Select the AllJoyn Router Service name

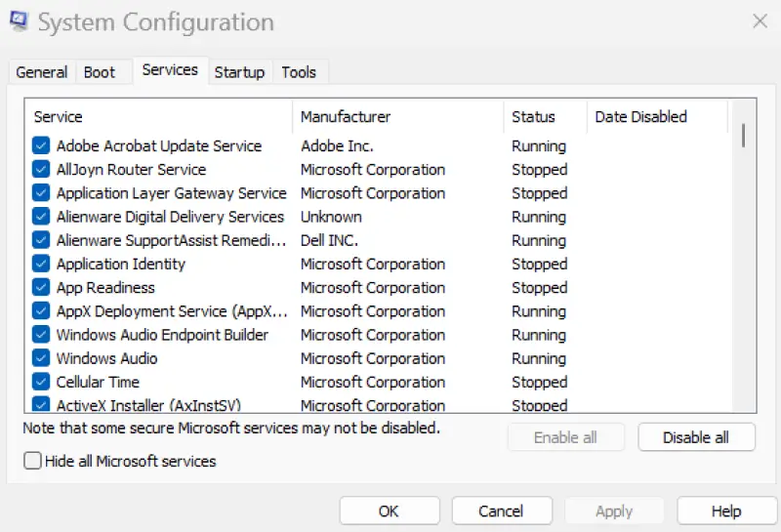pos(131,170)
